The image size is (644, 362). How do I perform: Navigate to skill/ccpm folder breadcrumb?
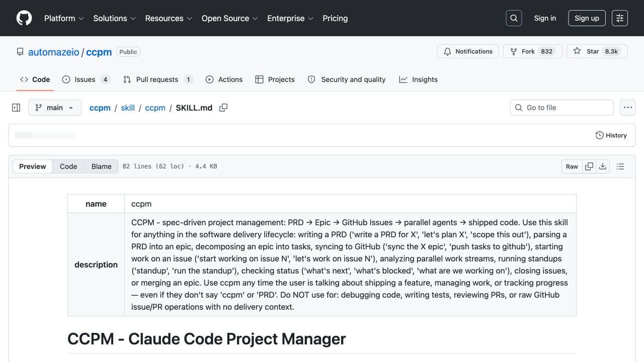click(155, 108)
